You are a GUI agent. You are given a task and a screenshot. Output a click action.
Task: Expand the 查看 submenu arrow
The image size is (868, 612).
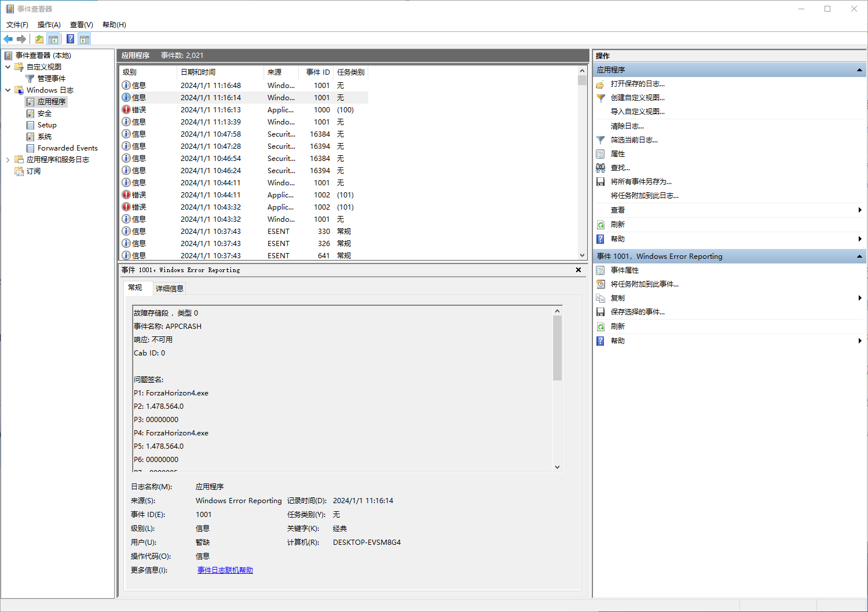coord(860,210)
